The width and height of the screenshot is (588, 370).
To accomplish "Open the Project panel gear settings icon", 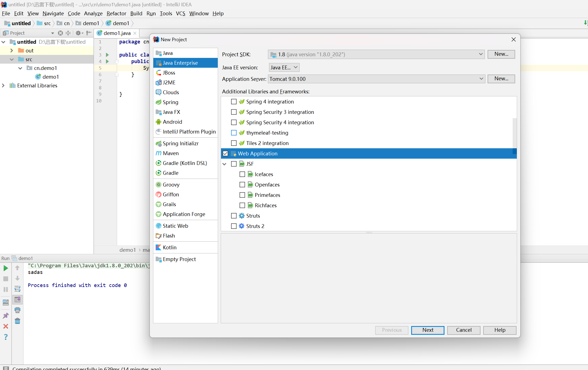I will tap(78, 33).
